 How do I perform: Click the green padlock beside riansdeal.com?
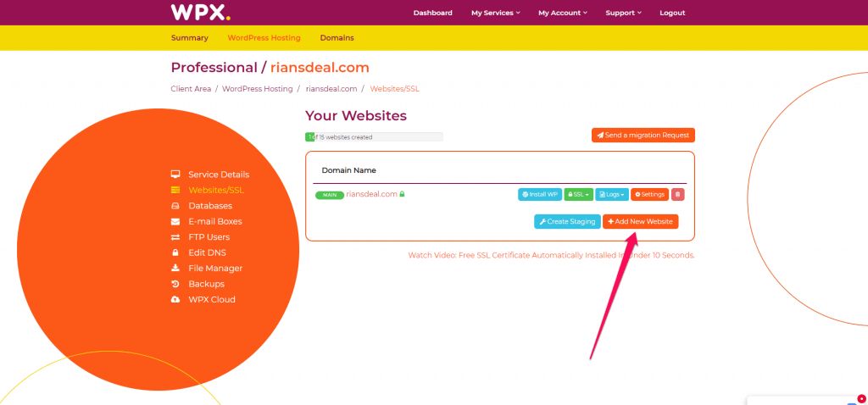coord(403,194)
